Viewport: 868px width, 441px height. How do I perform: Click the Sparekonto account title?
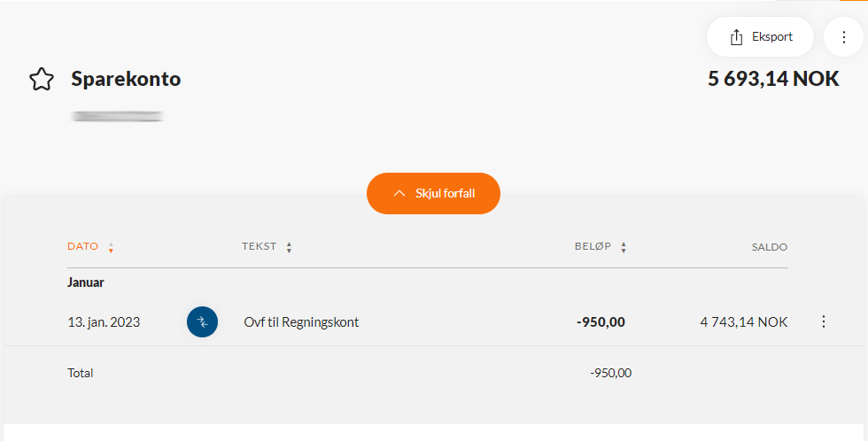pos(126,79)
